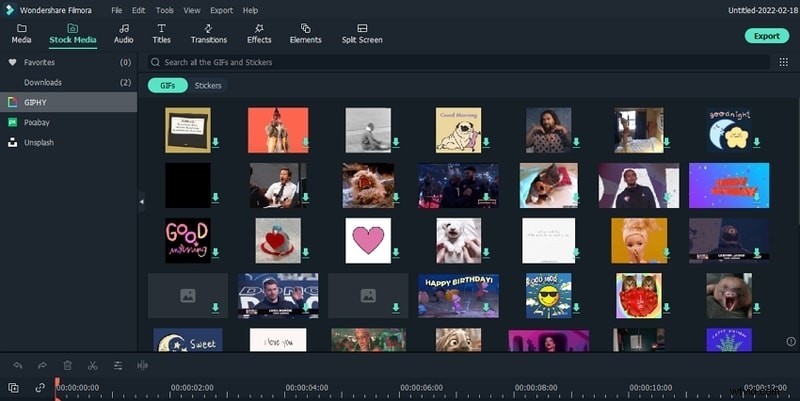Download the goodnight moon GIF
This screenshot has width=800, height=401.
[x=757, y=142]
